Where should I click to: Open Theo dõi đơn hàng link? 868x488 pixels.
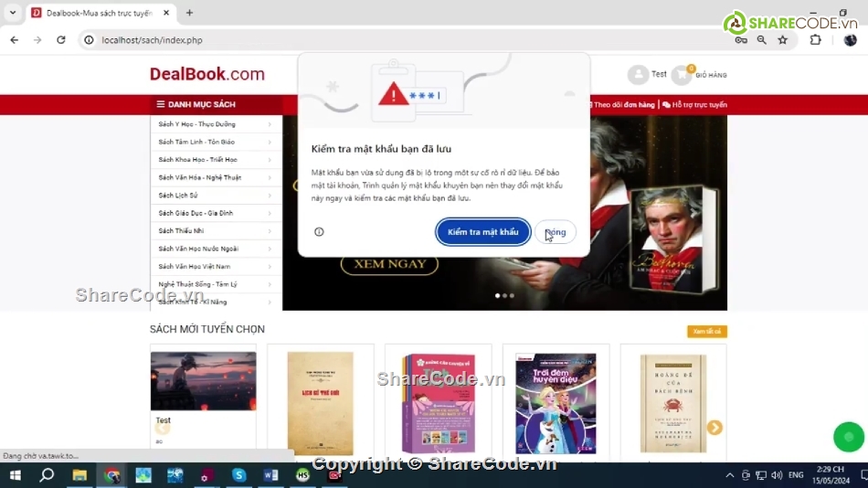coord(624,105)
